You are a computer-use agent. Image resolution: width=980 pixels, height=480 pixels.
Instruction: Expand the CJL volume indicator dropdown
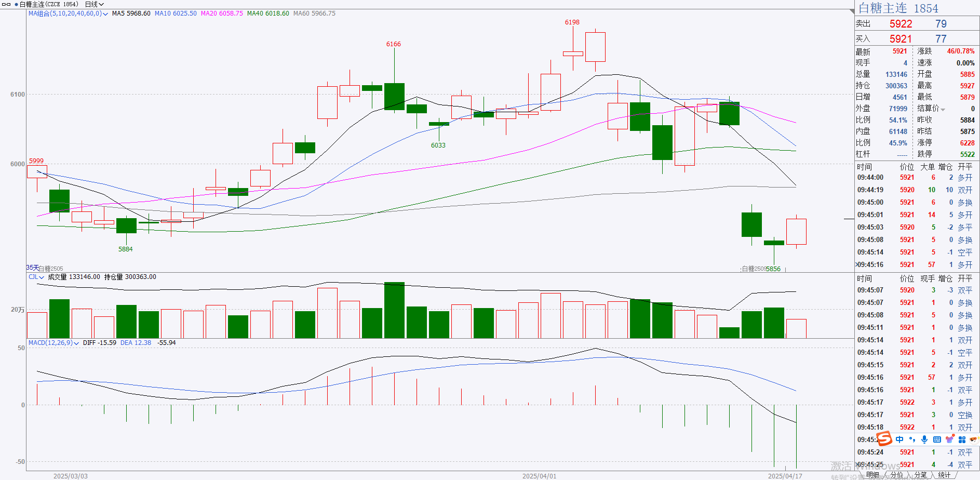tap(36, 277)
